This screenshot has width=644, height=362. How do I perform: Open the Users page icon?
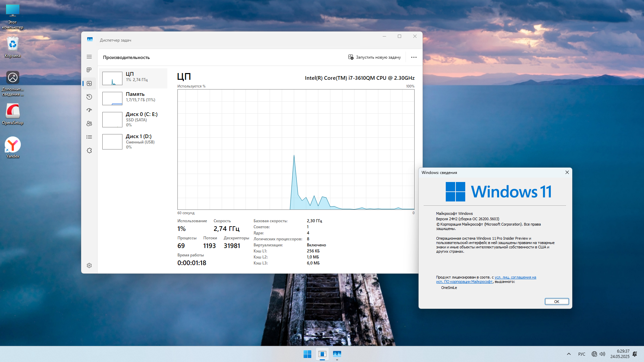89,124
